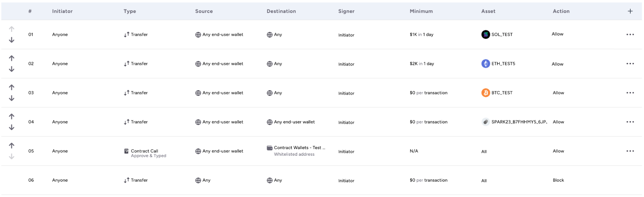Click Block action in rule 06
644x197 pixels.
click(558, 180)
